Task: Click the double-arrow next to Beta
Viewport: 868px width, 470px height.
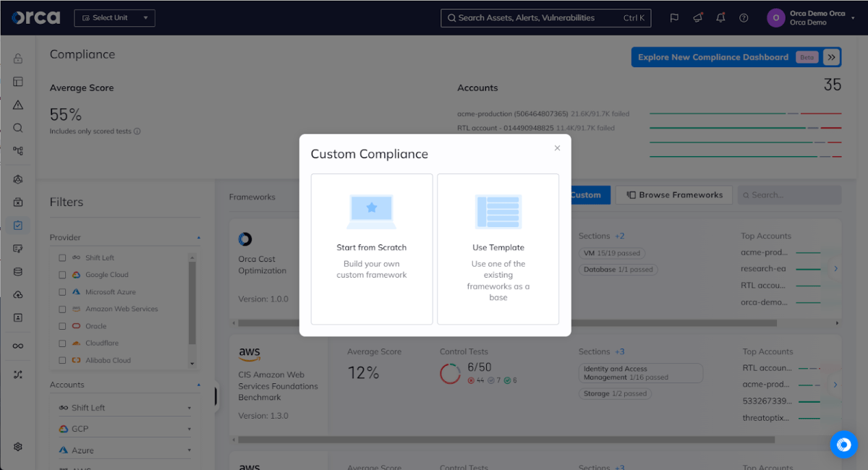Action: click(x=831, y=57)
